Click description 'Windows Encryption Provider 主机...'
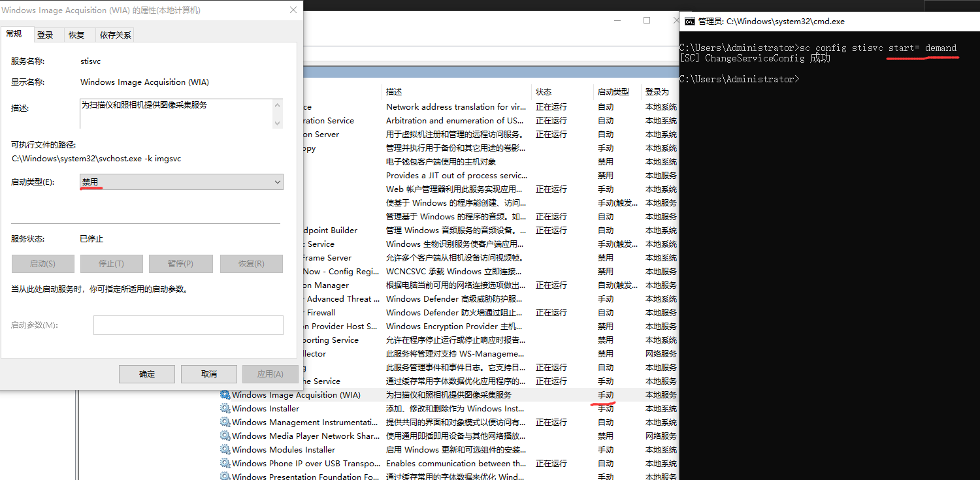The image size is (980, 480). (x=455, y=327)
